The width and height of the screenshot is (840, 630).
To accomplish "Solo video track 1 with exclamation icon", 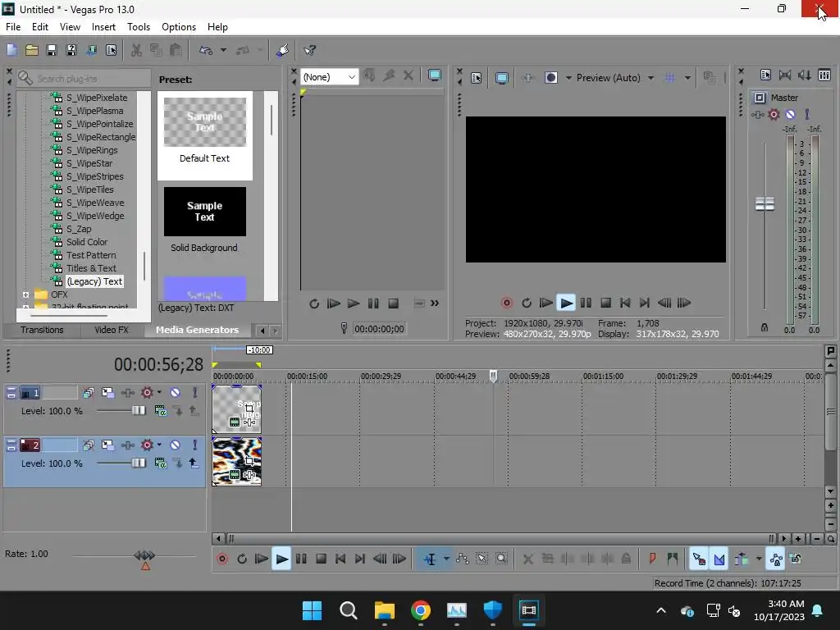I will (x=195, y=393).
